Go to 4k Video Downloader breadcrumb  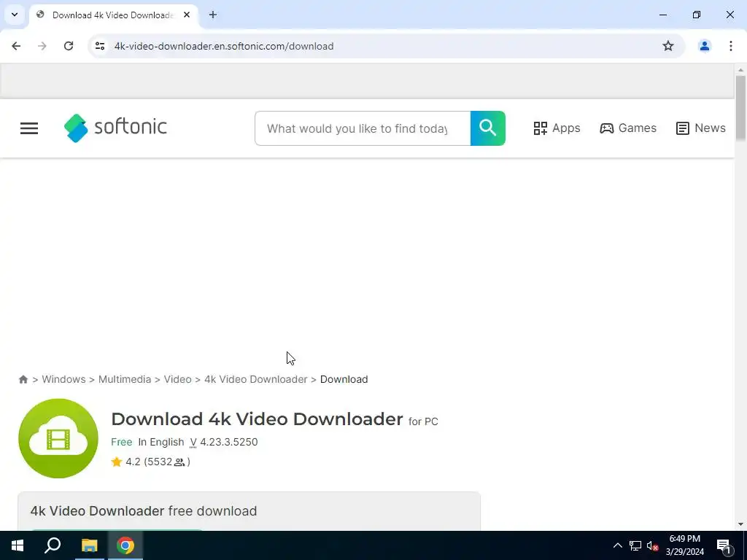[256, 379]
